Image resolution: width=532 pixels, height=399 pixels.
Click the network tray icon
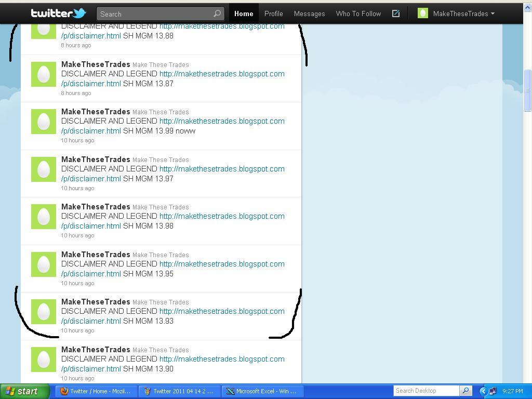click(493, 391)
